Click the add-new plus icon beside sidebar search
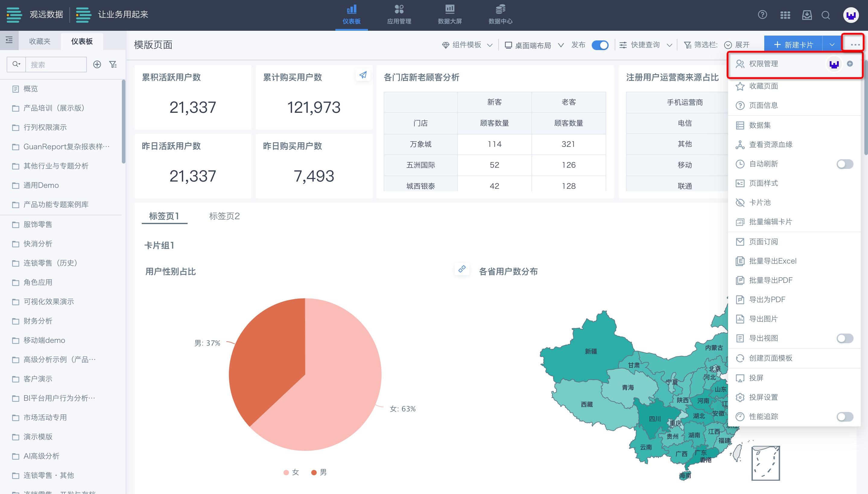The width and height of the screenshot is (868, 494). (97, 65)
